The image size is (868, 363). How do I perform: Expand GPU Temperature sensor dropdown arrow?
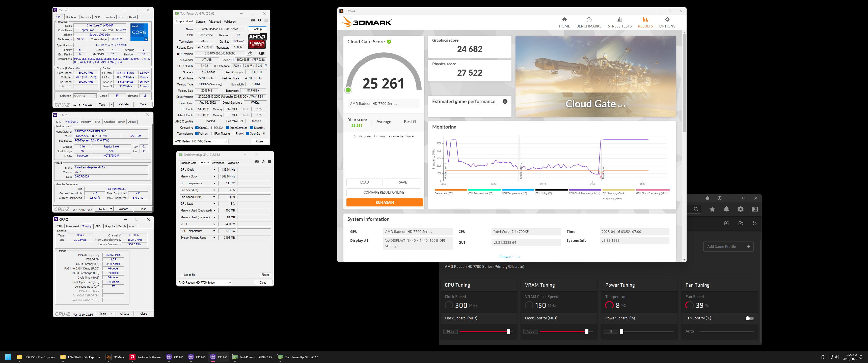tap(214, 183)
